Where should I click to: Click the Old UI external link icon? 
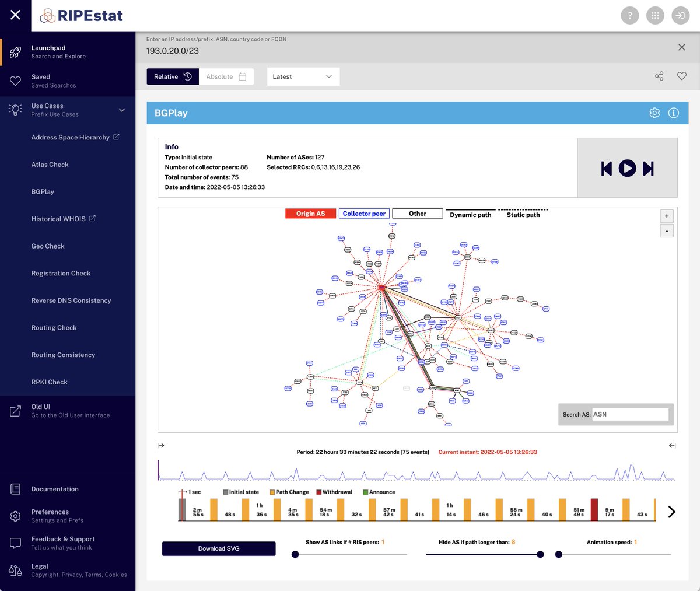16,411
